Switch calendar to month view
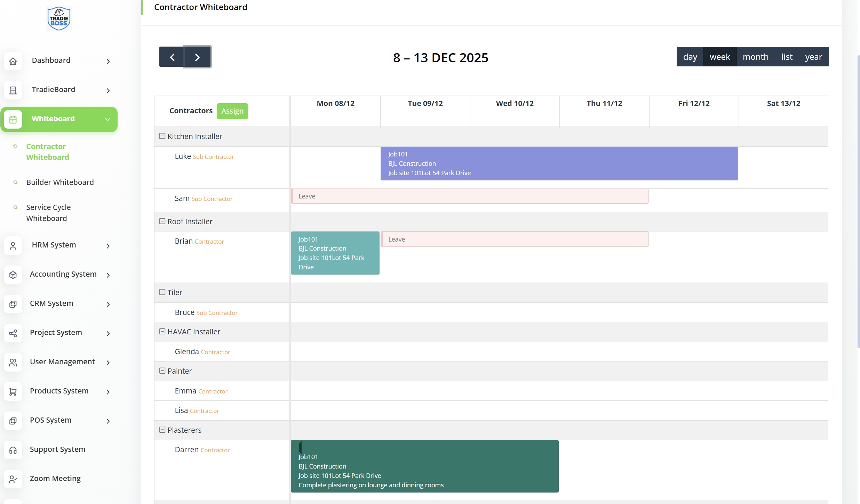This screenshot has width=860, height=504. (755, 57)
